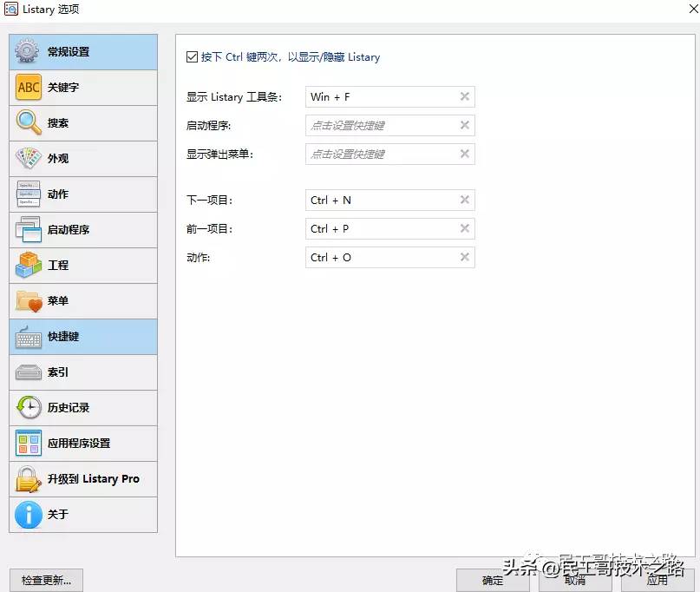The height and width of the screenshot is (592, 700).
Task: Switch to the 常规设置 section
Action: (x=83, y=52)
